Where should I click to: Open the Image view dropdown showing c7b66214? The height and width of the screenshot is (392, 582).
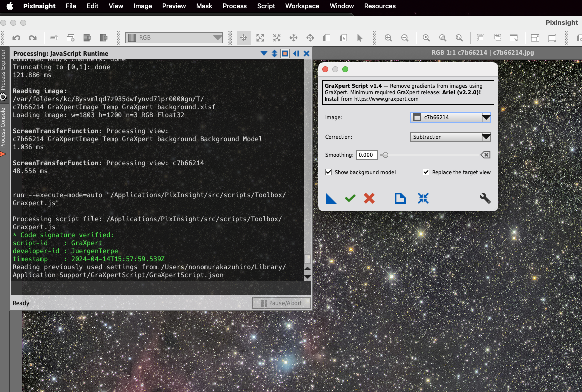451,117
